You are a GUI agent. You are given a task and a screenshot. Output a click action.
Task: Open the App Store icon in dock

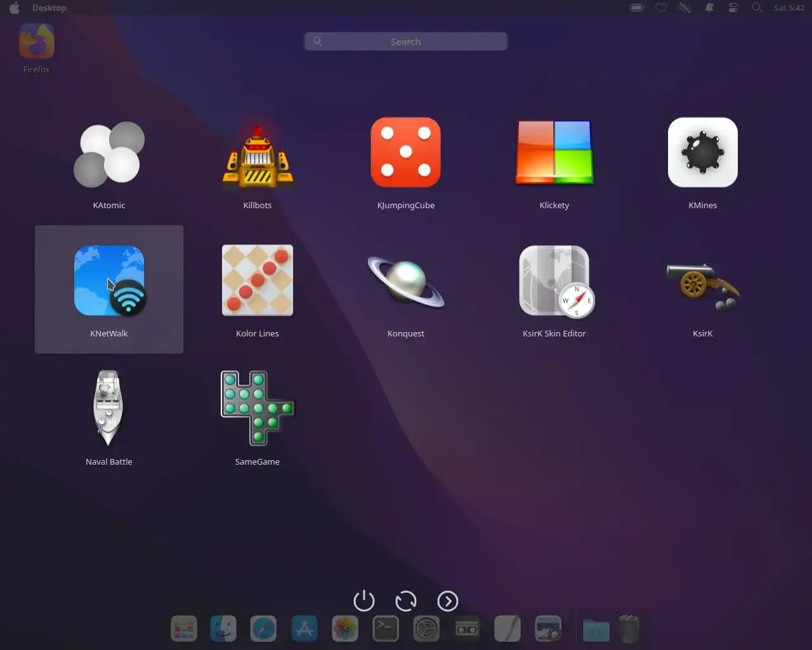(x=304, y=629)
